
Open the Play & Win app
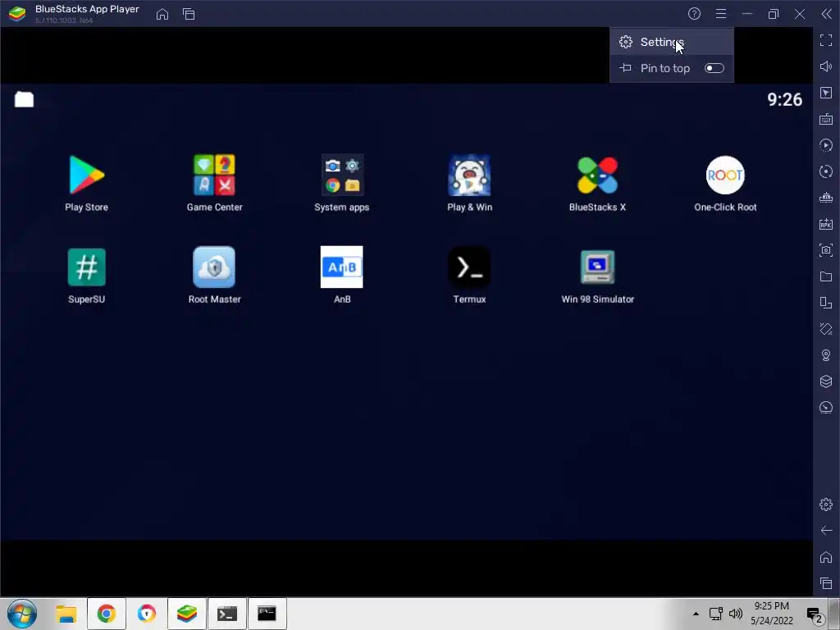click(x=469, y=176)
